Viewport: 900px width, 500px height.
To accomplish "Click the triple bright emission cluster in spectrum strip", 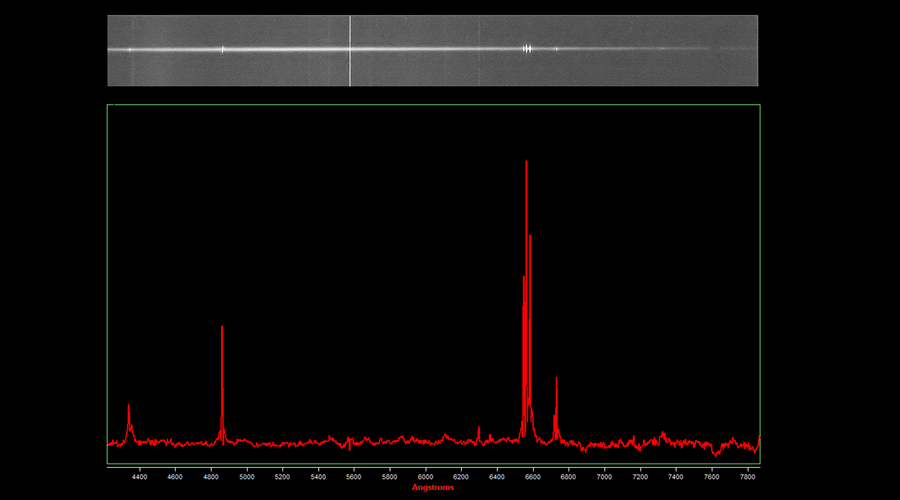I will tap(527, 48).
